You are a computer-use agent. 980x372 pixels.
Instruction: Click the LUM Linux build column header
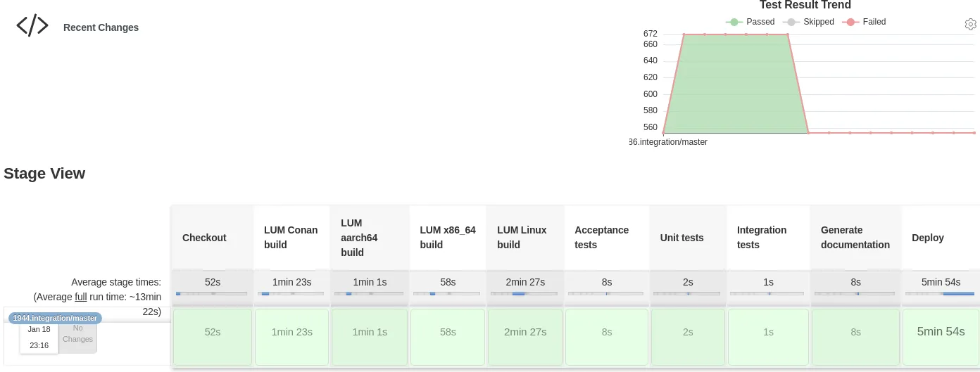coord(525,238)
